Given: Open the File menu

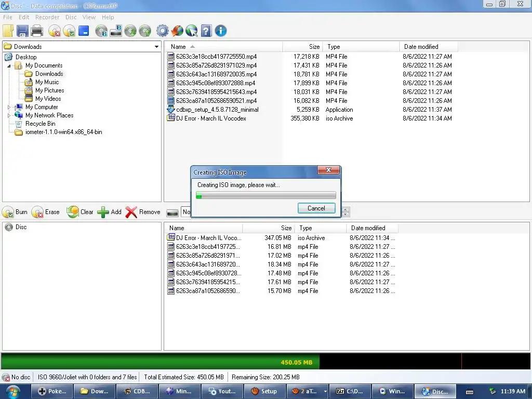Looking at the screenshot, I should click(7, 17).
